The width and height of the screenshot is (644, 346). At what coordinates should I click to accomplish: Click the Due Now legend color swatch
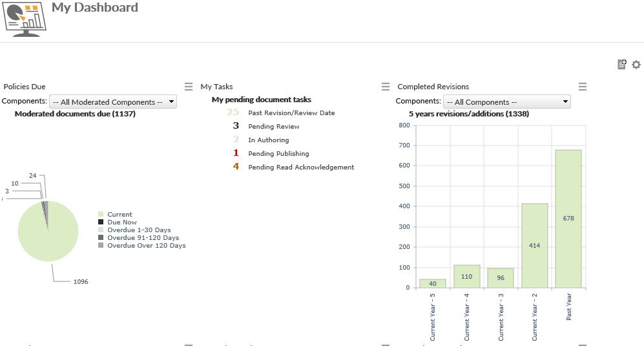point(101,222)
